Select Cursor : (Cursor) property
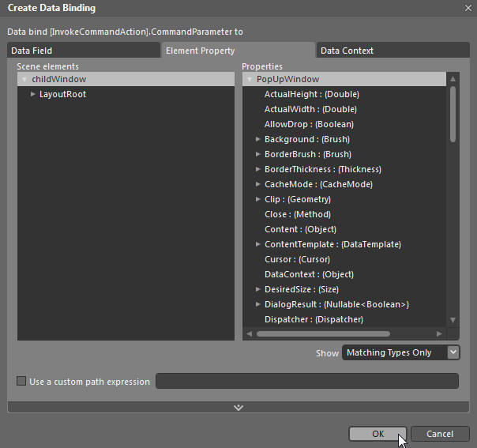 pos(297,259)
